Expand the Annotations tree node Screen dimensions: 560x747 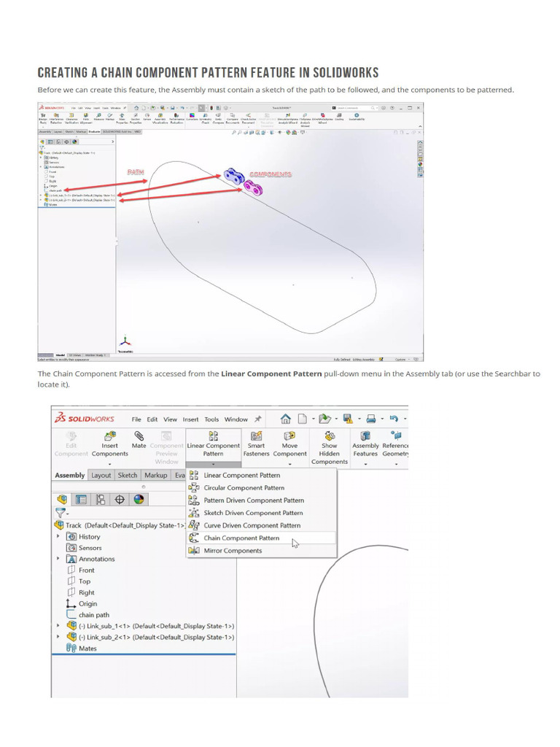click(58, 559)
